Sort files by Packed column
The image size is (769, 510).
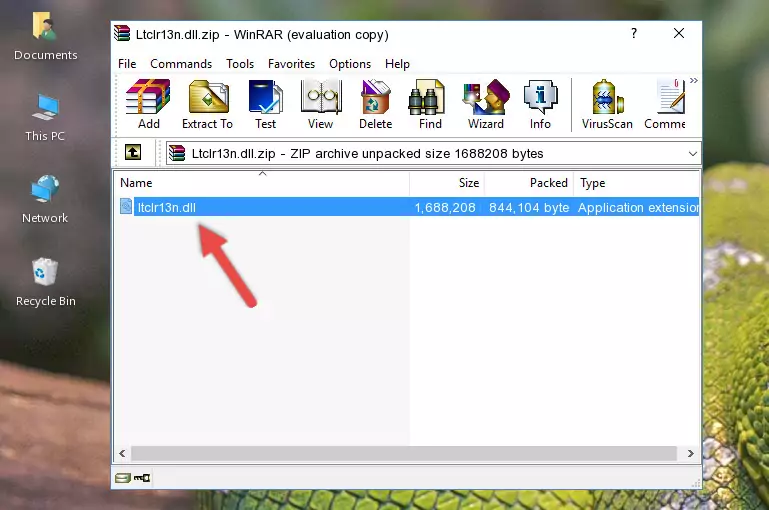click(x=529, y=183)
